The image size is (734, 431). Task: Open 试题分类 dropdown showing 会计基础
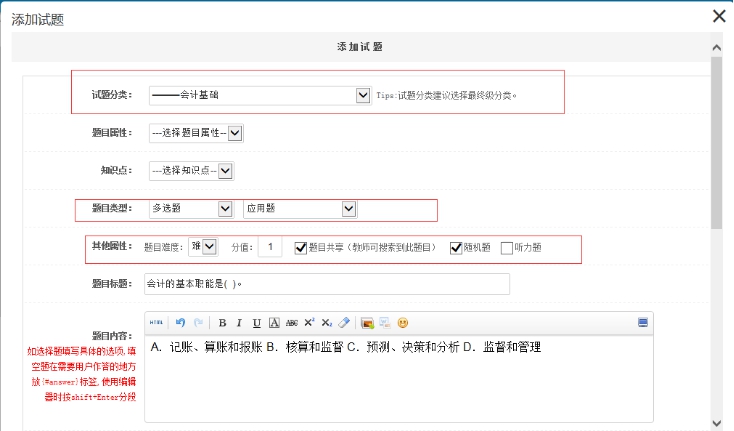260,95
